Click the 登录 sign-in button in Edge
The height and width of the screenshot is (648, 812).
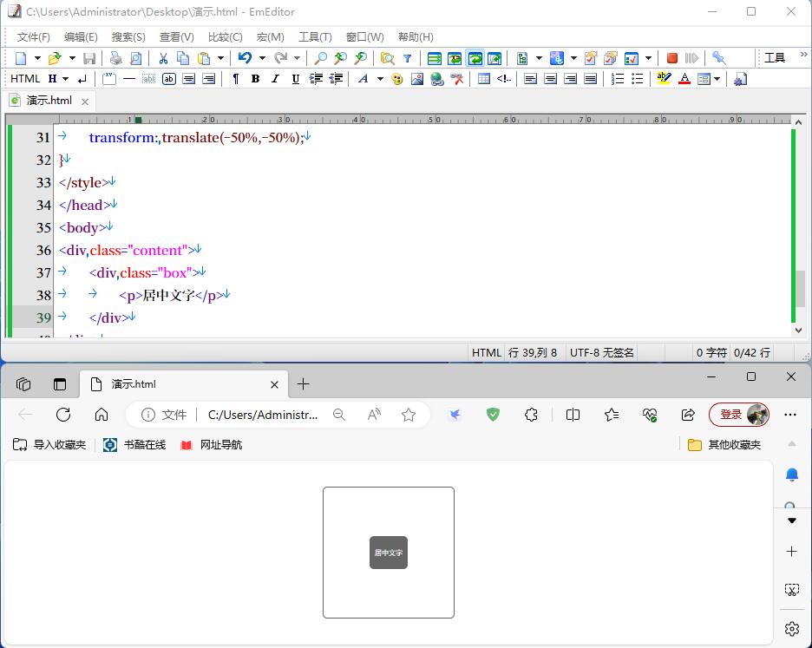point(739,415)
